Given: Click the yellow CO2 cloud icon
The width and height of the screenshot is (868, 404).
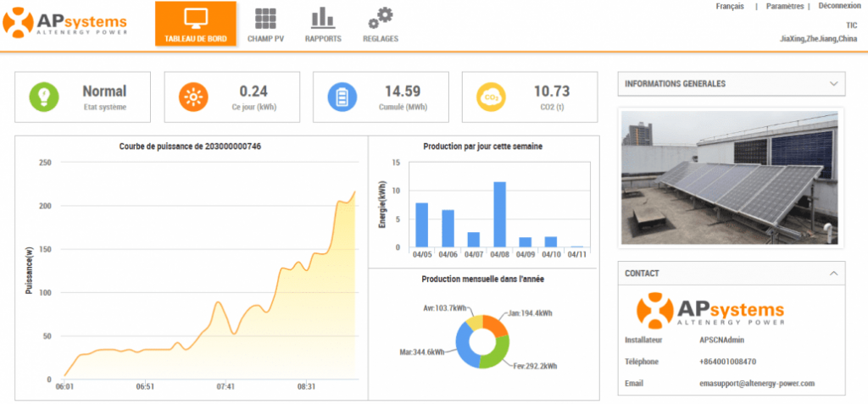Looking at the screenshot, I should [x=491, y=97].
